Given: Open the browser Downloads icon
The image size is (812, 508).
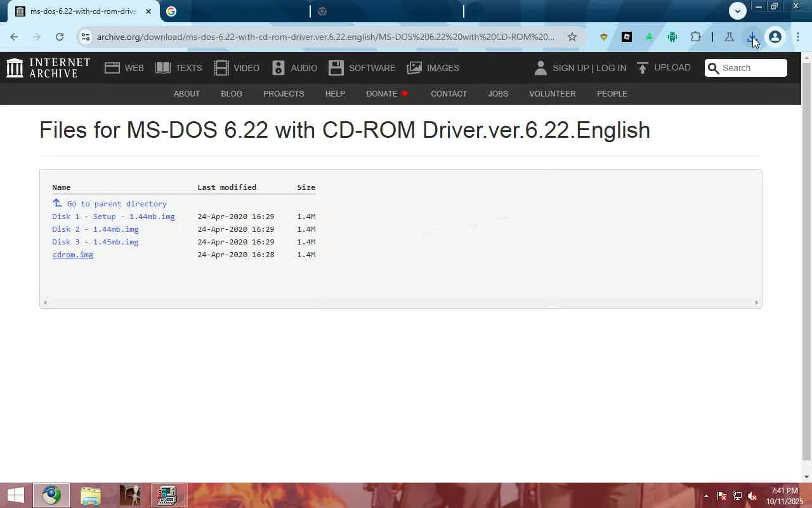Looking at the screenshot, I should point(752,37).
